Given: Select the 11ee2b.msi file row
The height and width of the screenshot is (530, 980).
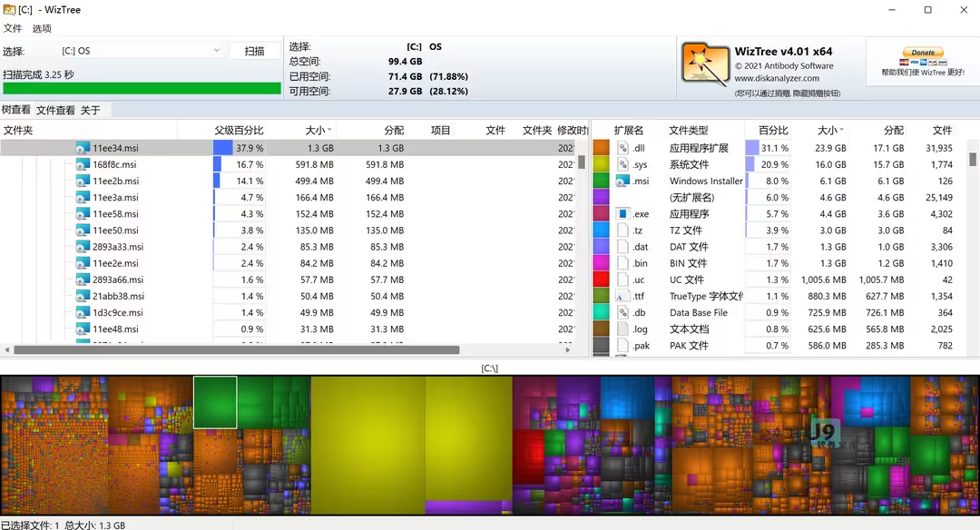Looking at the screenshot, I should [115, 181].
